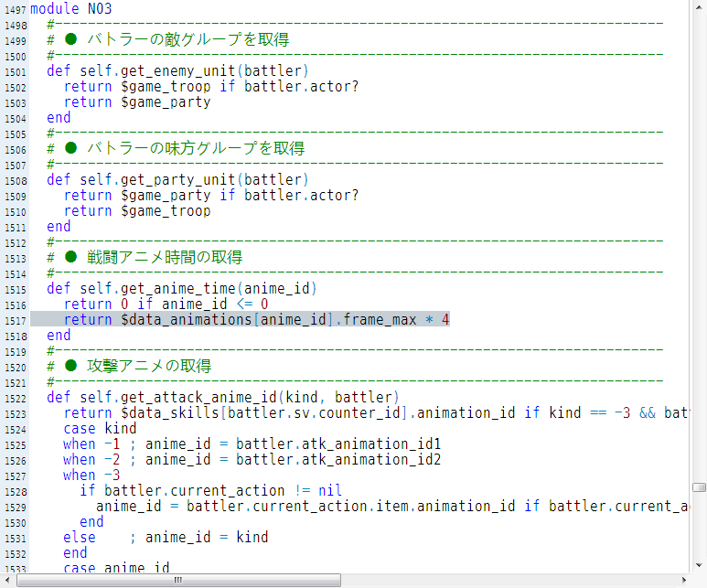Screen dimensions: 707x588
Task: Click line number 1497
Action: [x=15, y=10]
